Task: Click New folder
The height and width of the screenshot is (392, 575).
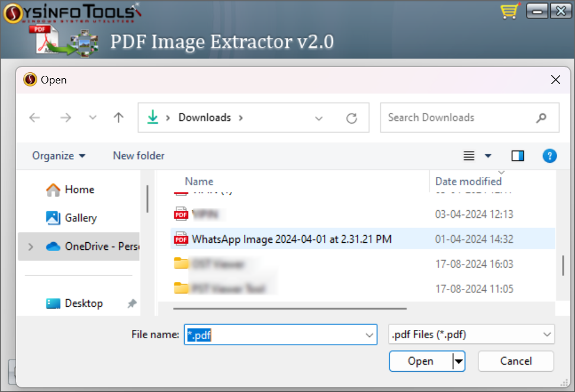Action: point(139,156)
